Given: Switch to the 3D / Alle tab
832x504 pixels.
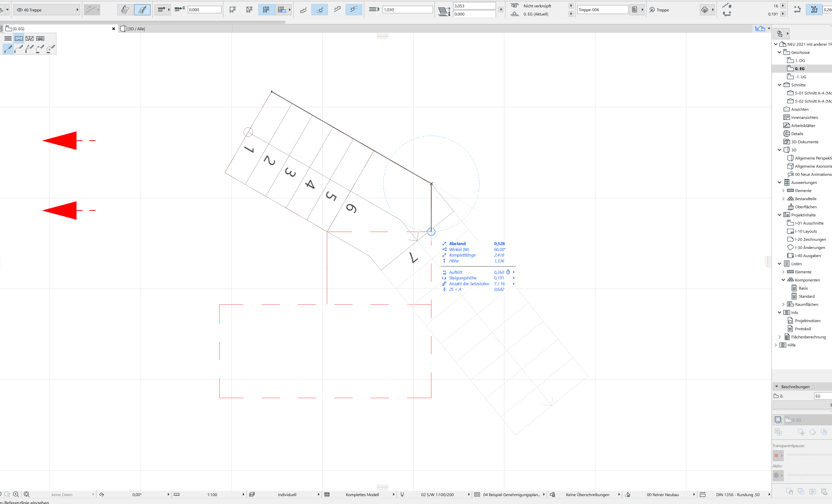Looking at the screenshot, I should coord(136,29).
